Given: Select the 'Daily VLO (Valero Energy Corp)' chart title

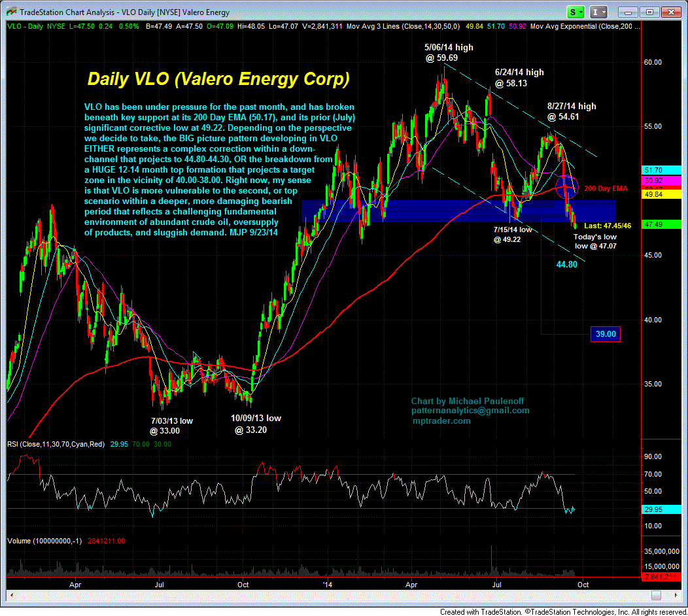Looking at the screenshot, I should point(218,79).
